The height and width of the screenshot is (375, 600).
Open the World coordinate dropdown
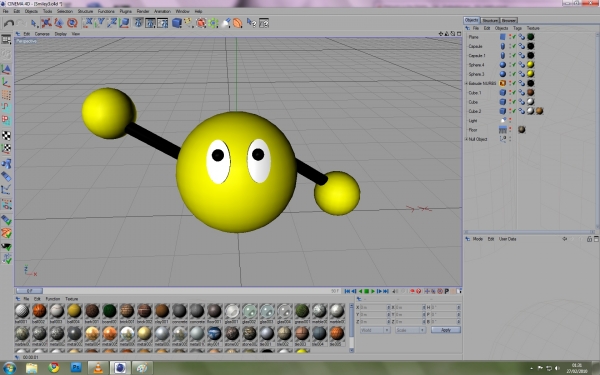(375, 330)
